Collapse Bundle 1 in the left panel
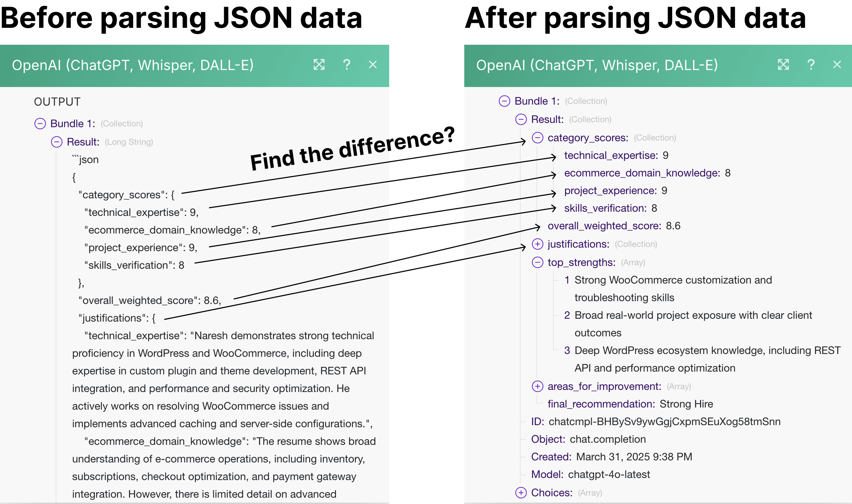The width and height of the screenshot is (852, 504). pos(40,124)
